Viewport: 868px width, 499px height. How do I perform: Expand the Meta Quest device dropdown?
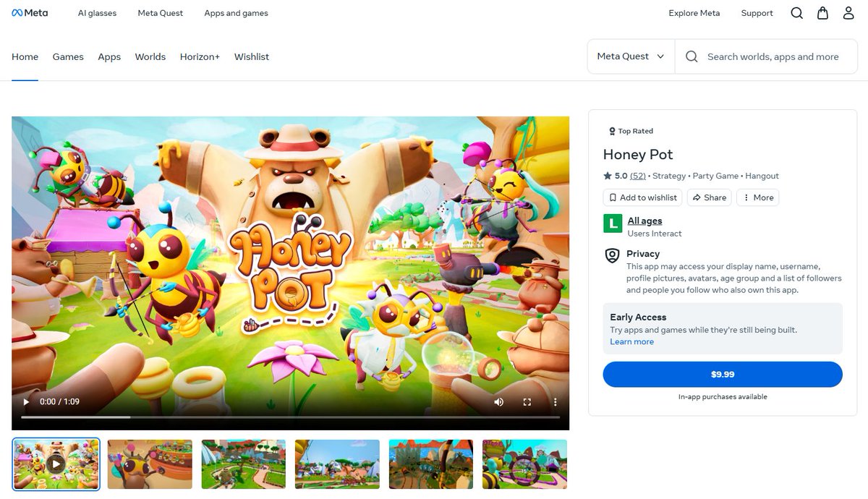point(631,56)
